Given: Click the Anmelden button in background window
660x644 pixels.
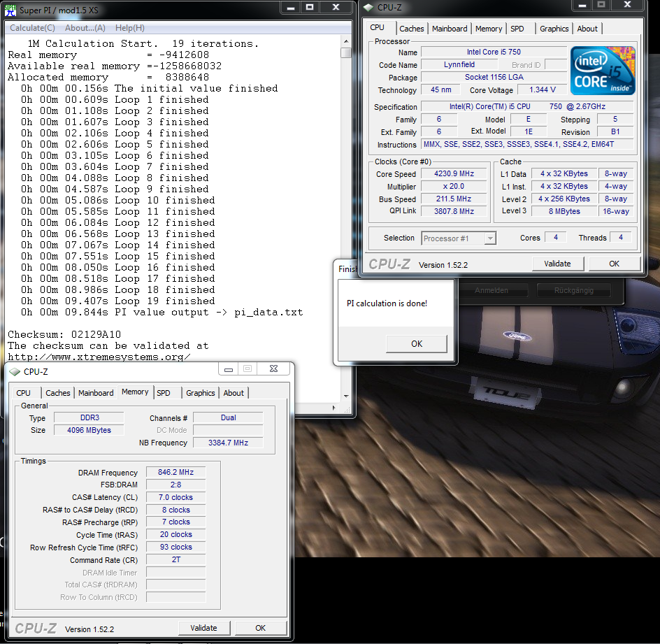Looking at the screenshot, I should 492,290.
